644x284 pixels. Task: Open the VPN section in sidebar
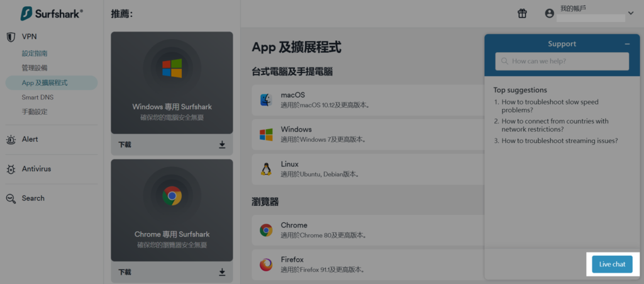pyautogui.click(x=29, y=37)
